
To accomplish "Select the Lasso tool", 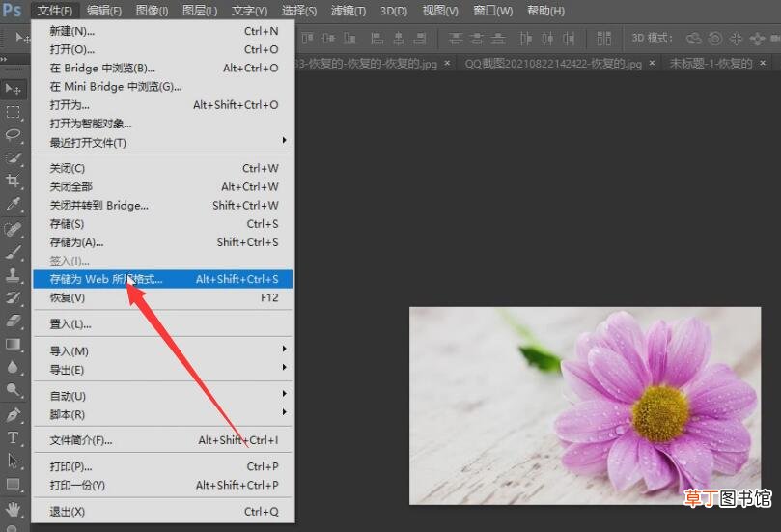I will click(13, 135).
